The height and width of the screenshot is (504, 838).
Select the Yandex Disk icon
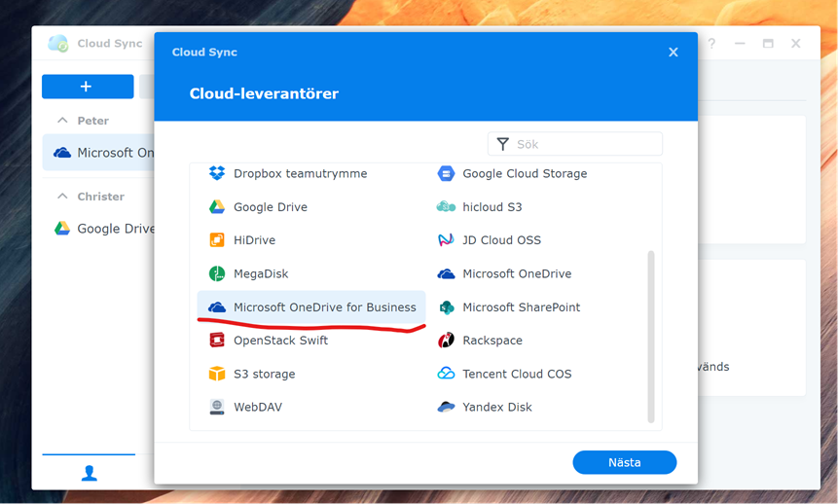click(446, 407)
